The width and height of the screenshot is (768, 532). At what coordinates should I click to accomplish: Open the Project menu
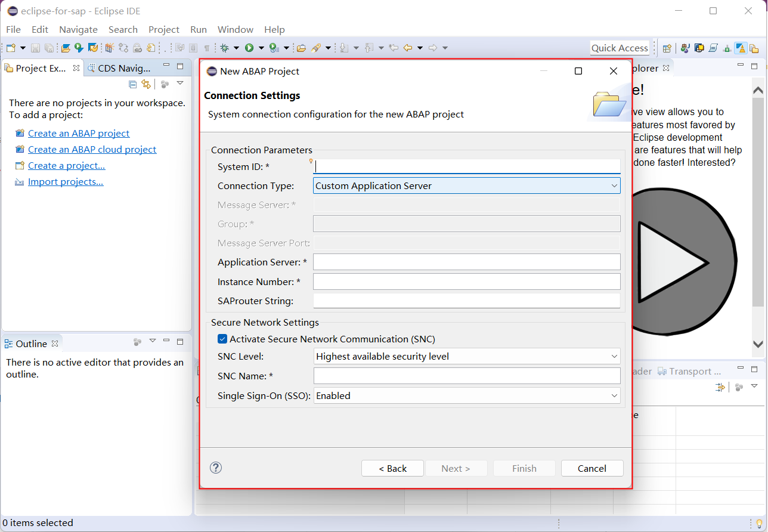click(x=164, y=29)
